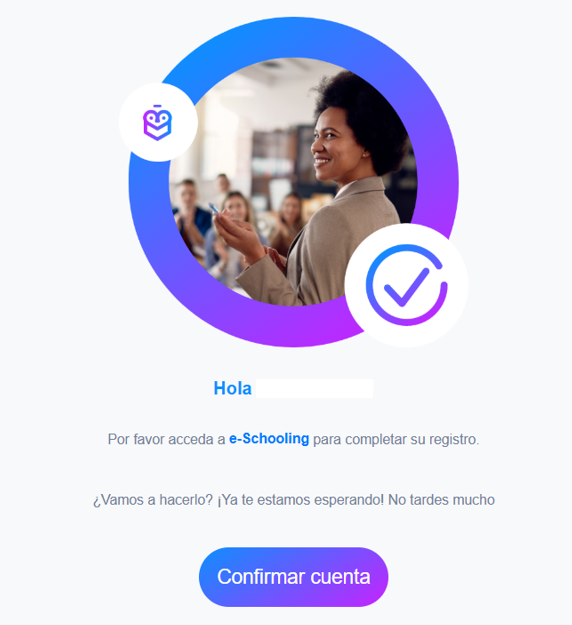The height and width of the screenshot is (625, 572).
Task: Click the Confirmar cuenta button
Action: [293, 577]
